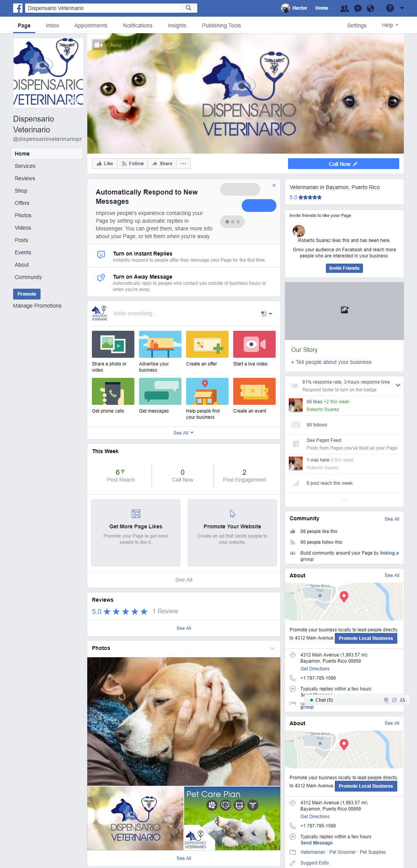Select Community in sidebar

click(x=28, y=277)
